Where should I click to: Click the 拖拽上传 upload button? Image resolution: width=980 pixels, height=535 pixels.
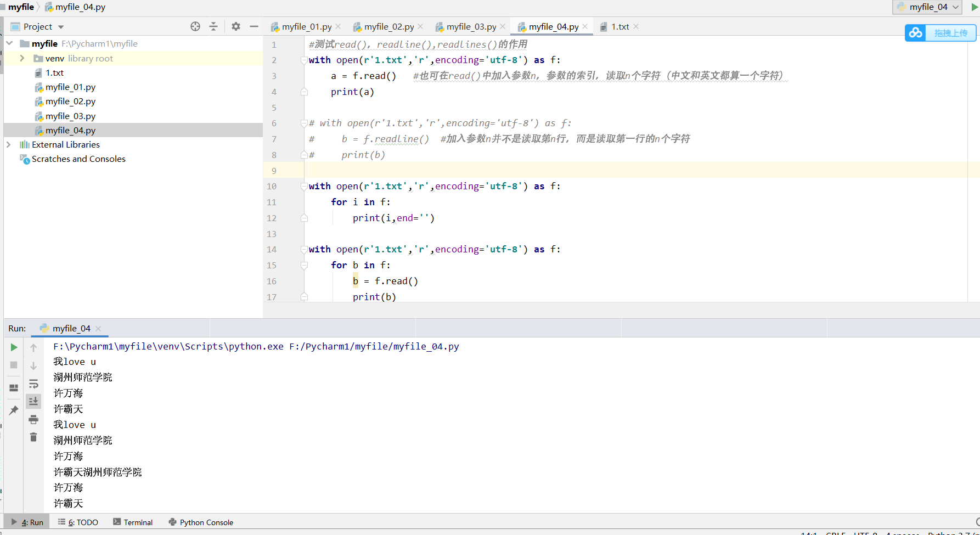(x=951, y=33)
